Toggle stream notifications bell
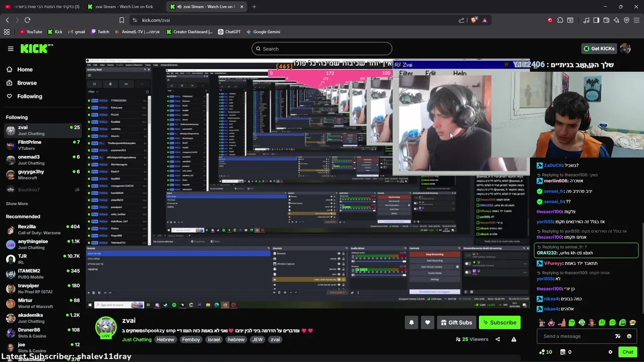Screen dimensions: 644x362 (412, 323)
